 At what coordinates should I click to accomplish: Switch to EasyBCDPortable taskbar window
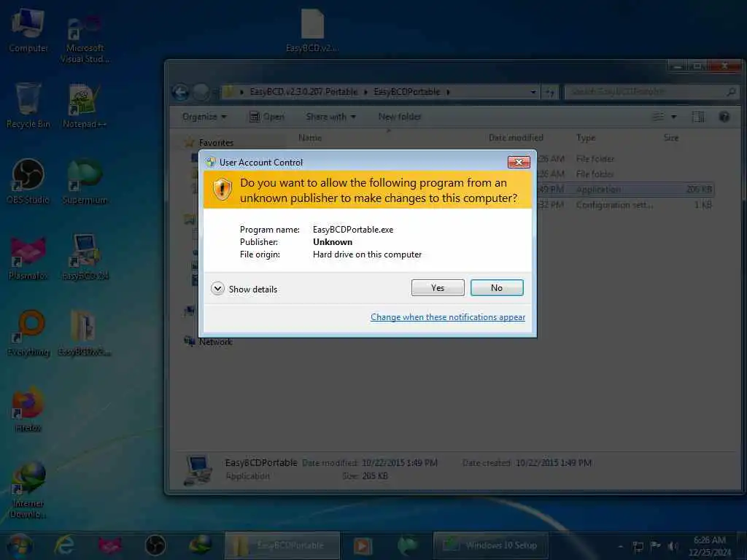point(282,545)
